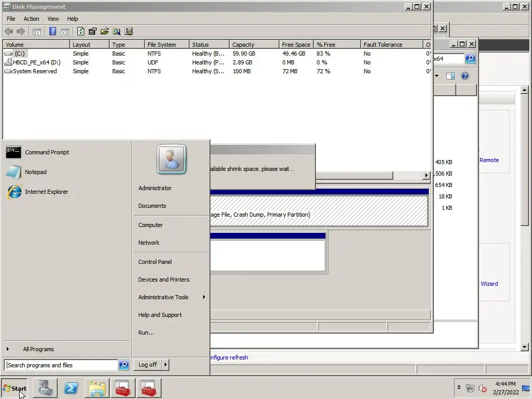Click the search icon in the background window
The image size is (532, 399).
coord(470,58)
